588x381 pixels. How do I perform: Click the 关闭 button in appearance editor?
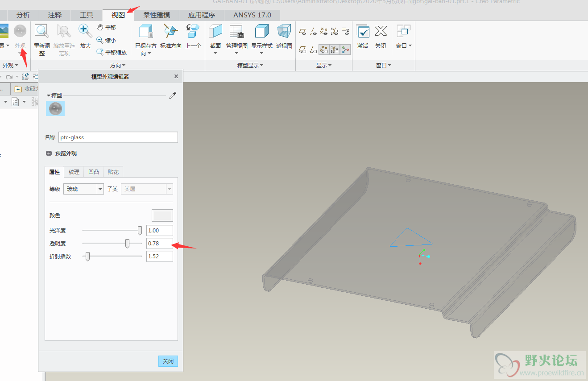[168, 361]
